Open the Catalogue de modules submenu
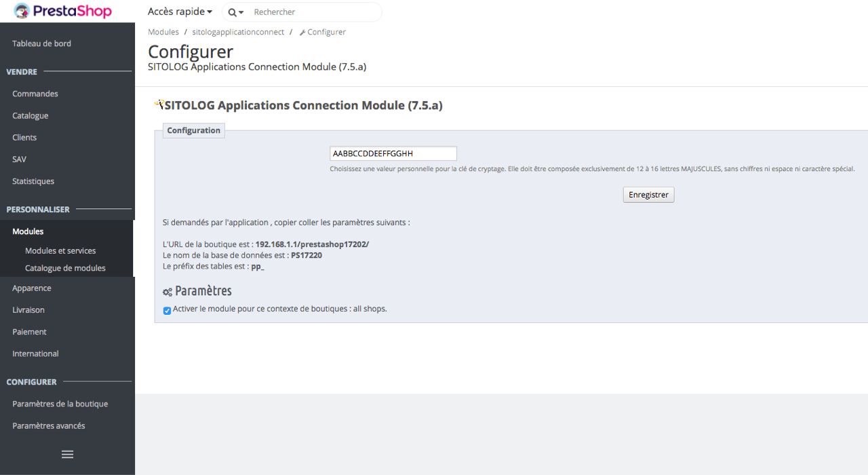 click(65, 268)
